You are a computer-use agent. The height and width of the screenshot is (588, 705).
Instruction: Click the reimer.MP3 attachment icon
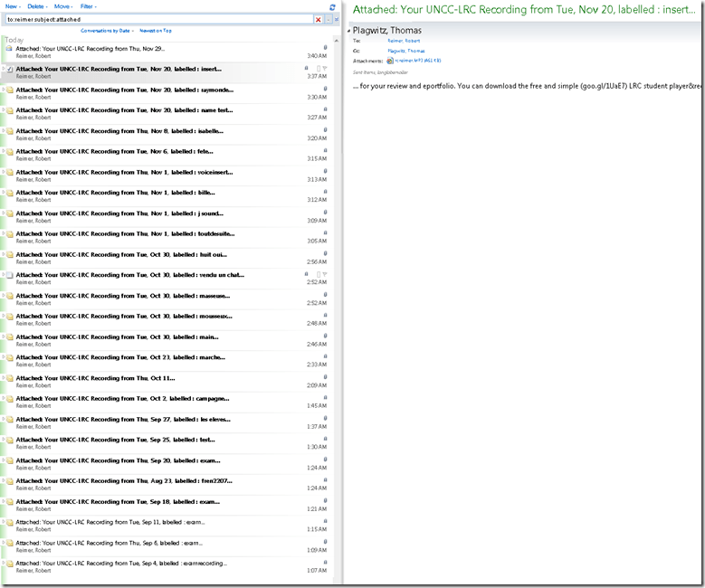tap(390, 61)
